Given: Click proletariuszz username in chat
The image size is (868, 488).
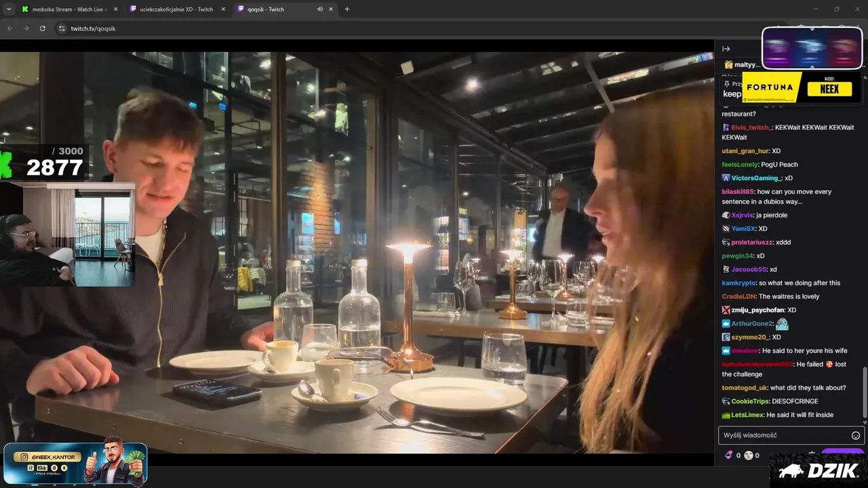Looking at the screenshot, I should tap(752, 243).
